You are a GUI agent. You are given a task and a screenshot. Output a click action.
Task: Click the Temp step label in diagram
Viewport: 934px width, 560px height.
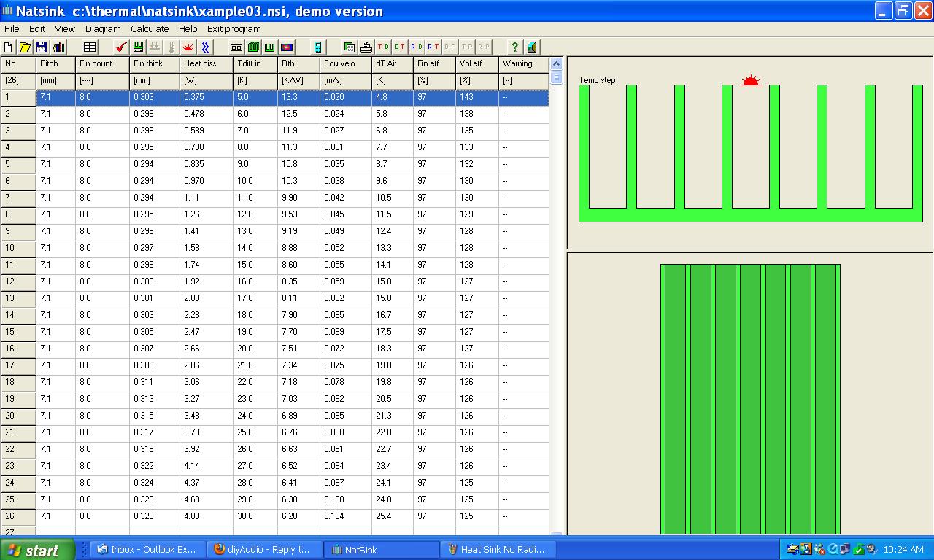(x=597, y=80)
